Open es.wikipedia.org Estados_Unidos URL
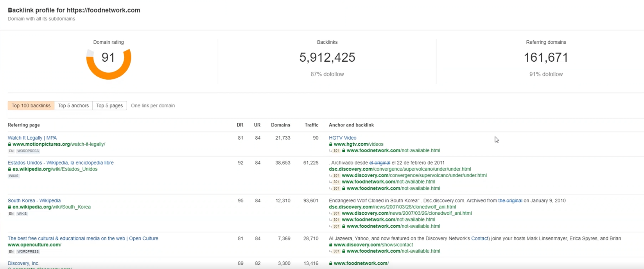This screenshot has width=644, height=269. tap(55, 169)
